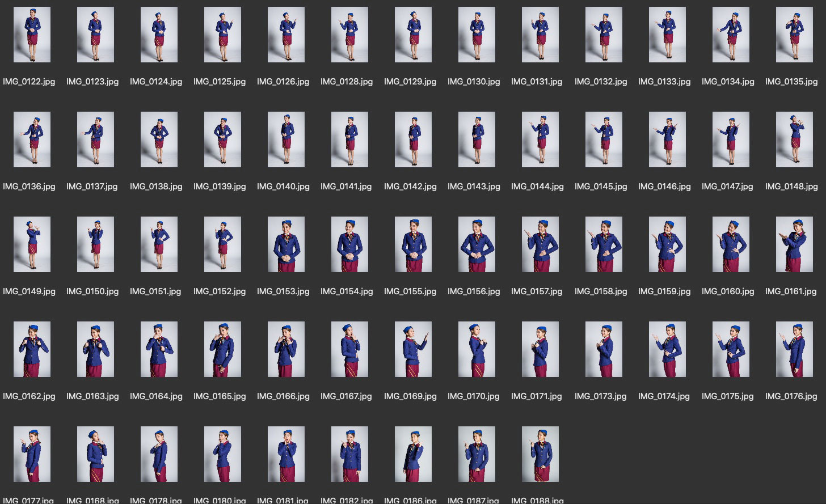The width and height of the screenshot is (826, 504).
Task: Select the IMG_0153.jpg close-up thumbnail
Action: (x=286, y=244)
